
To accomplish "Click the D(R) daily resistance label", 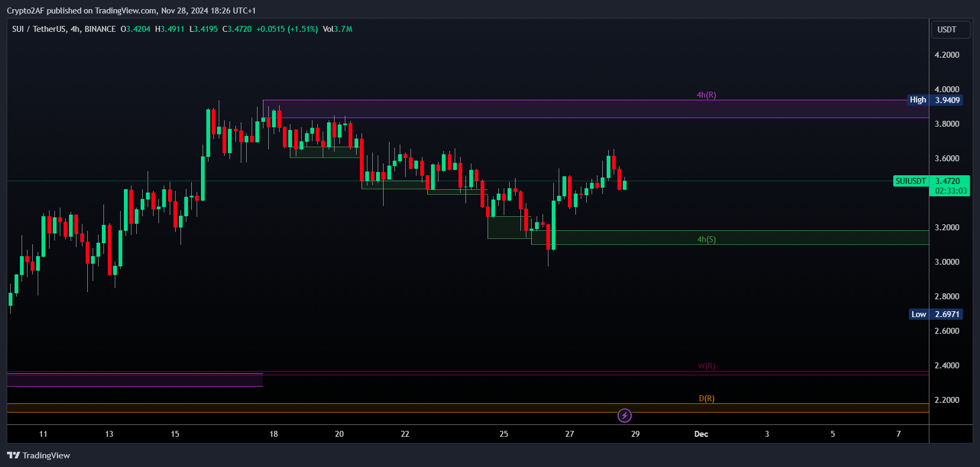I will [x=706, y=399].
